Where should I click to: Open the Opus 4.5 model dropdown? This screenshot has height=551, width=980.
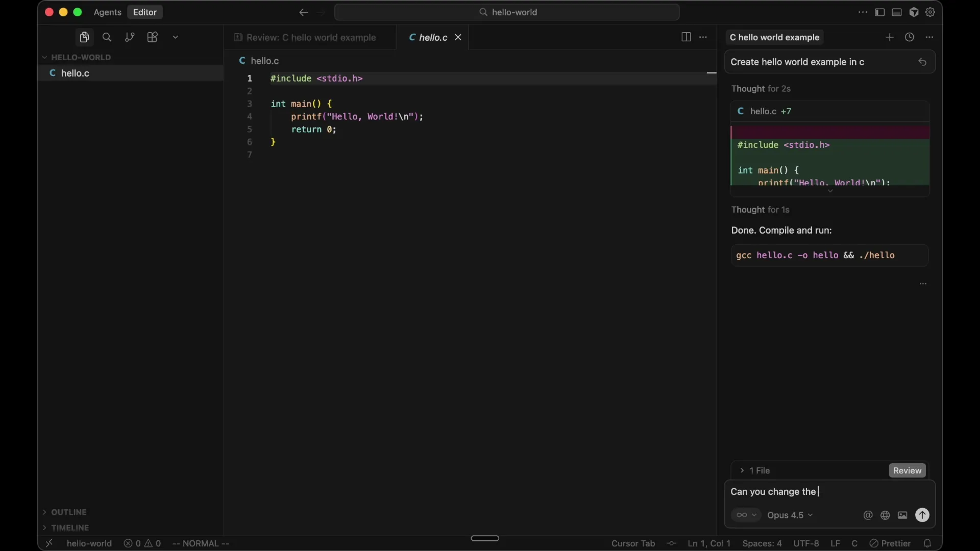(x=790, y=515)
